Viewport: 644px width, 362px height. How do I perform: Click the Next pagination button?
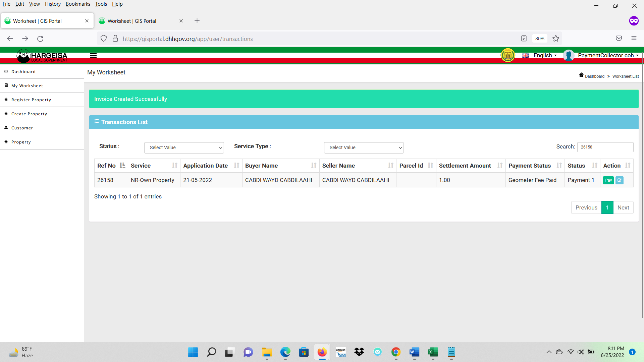pyautogui.click(x=623, y=207)
